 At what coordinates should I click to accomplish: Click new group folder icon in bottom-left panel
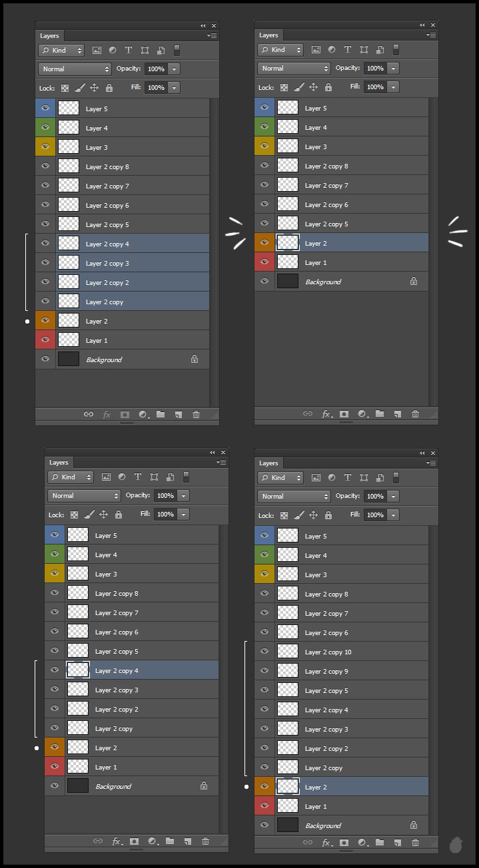point(170,841)
